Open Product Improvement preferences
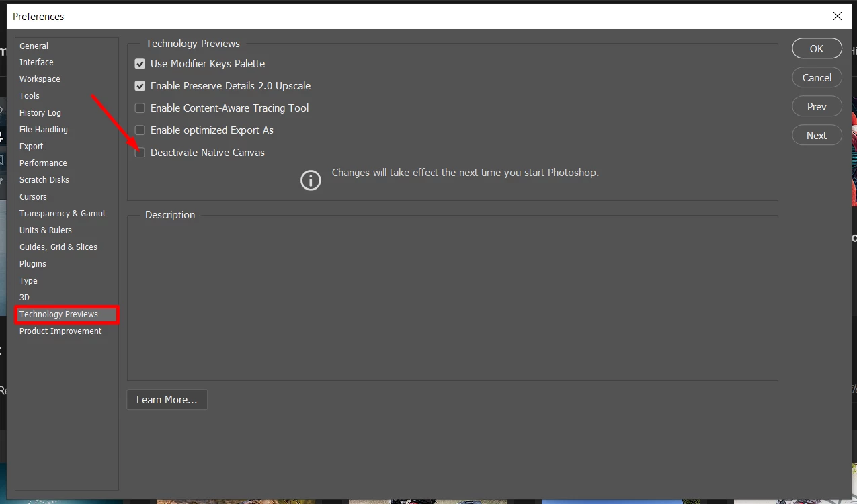857x504 pixels. tap(60, 331)
